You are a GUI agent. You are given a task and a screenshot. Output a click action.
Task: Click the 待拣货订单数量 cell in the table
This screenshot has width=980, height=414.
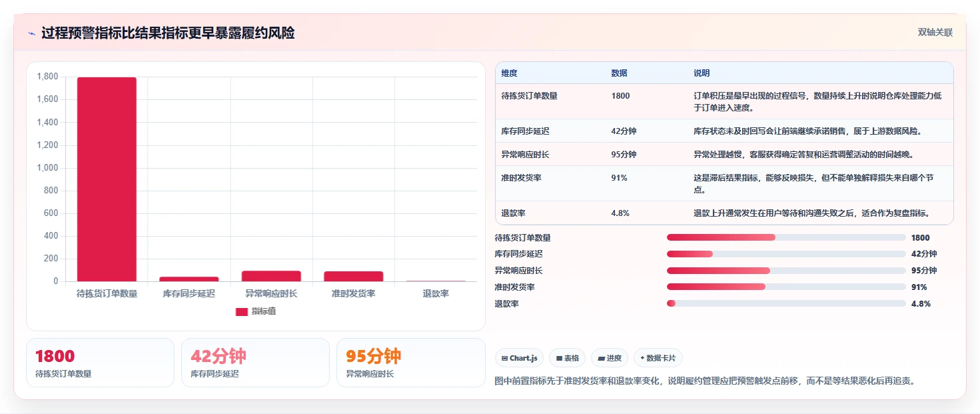(530, 96)
